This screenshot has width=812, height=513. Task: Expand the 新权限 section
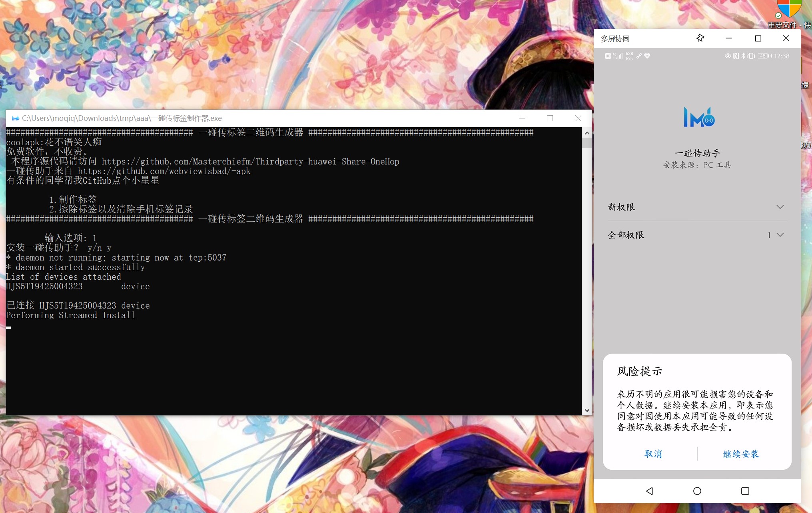(x=697, y=207)
